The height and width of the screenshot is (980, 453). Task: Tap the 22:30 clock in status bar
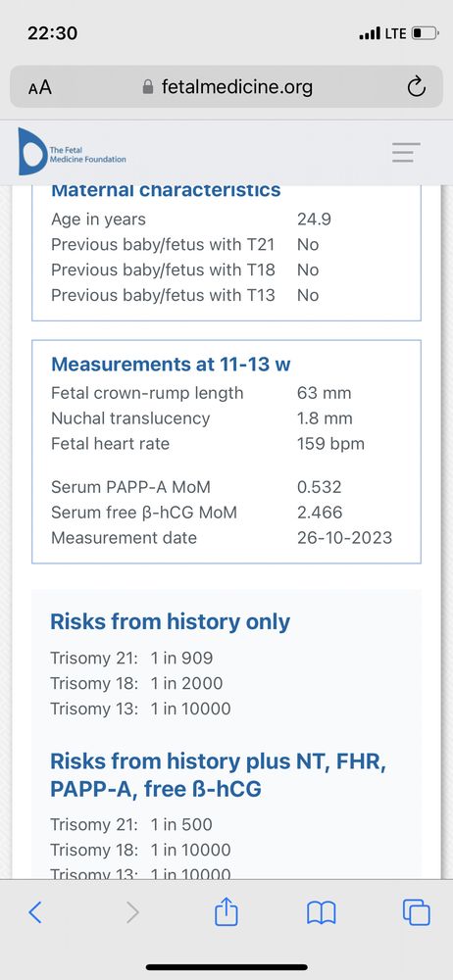53,33
